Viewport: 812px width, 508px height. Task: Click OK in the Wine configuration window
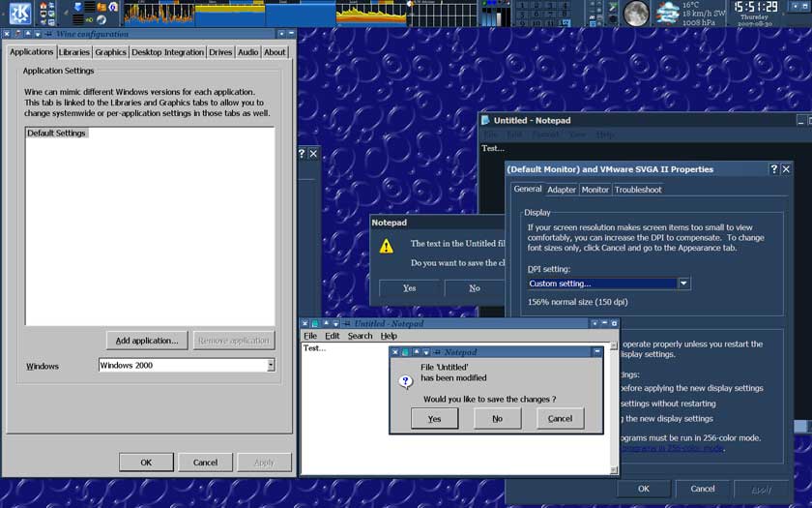146,463
